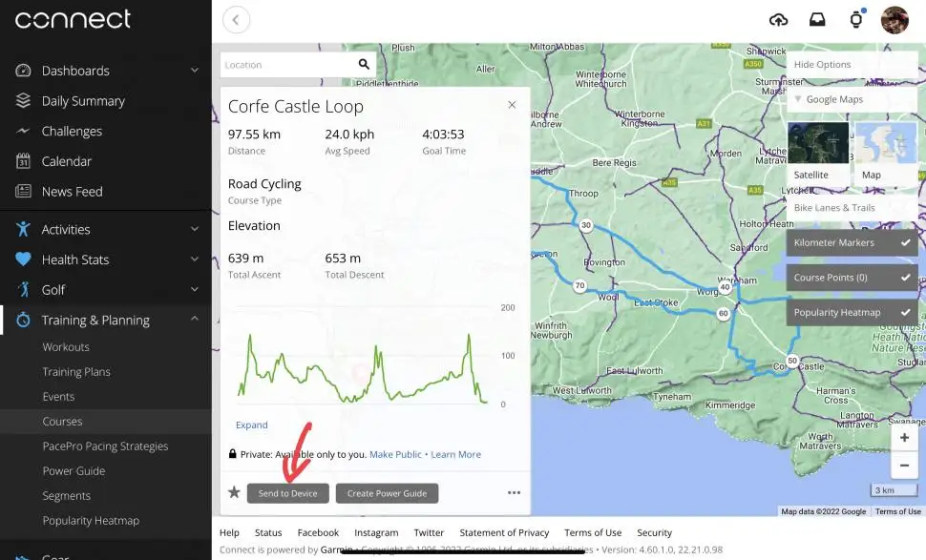
Task: Click the cloud upload activity icon
Action: coord(779,19)
